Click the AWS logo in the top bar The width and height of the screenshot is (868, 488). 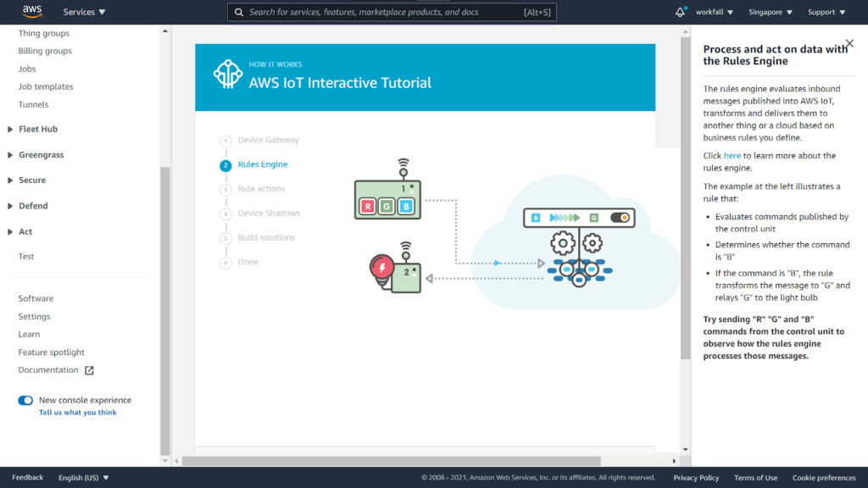(x=31, y=12)
